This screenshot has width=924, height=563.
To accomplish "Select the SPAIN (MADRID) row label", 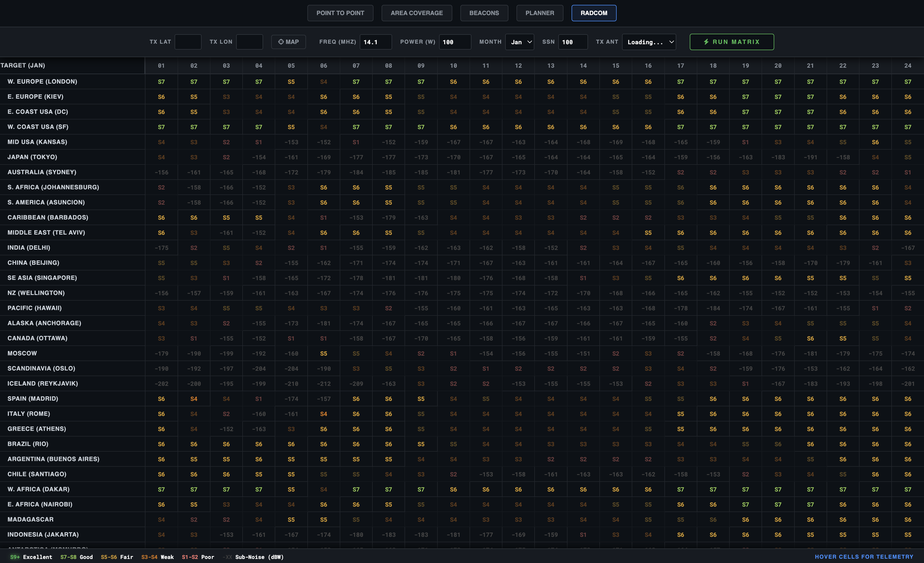I will 33,399.
